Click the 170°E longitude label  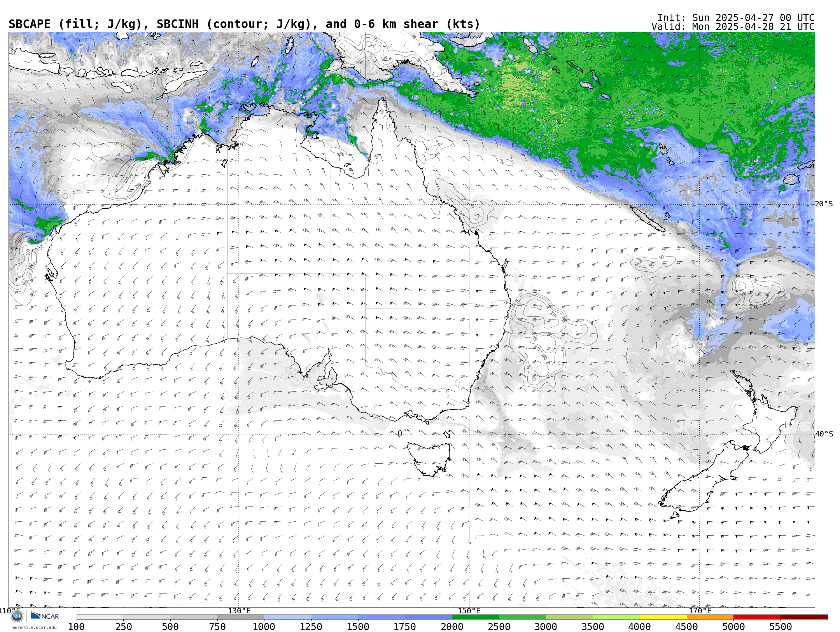pyautogui.click(x=700, y=611)
